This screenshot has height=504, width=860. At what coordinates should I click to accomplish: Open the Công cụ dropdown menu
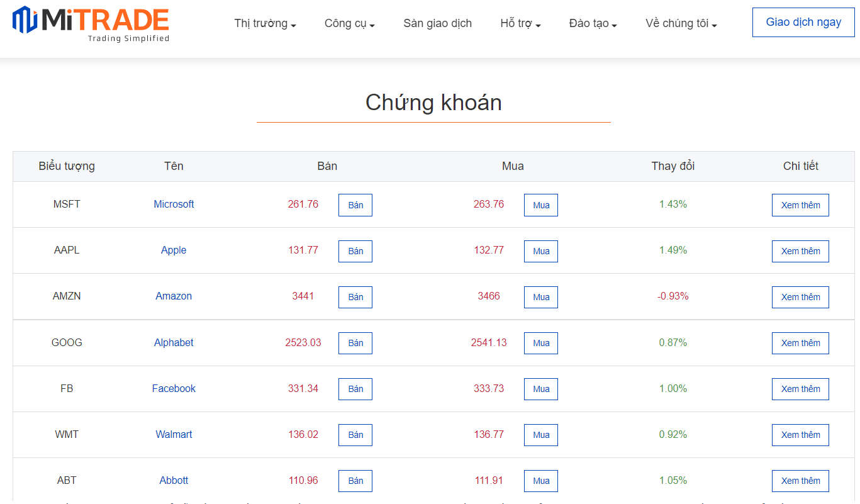pos(349,24)
